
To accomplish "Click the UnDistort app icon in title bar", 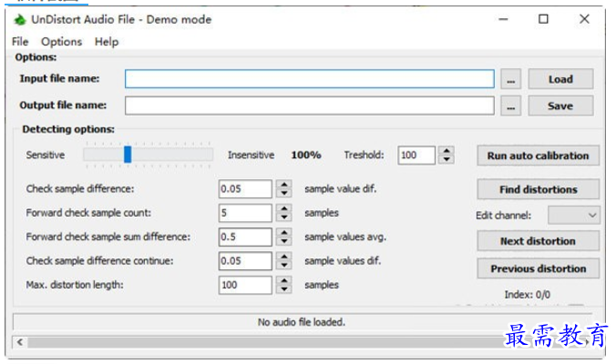I will point(20,19).
